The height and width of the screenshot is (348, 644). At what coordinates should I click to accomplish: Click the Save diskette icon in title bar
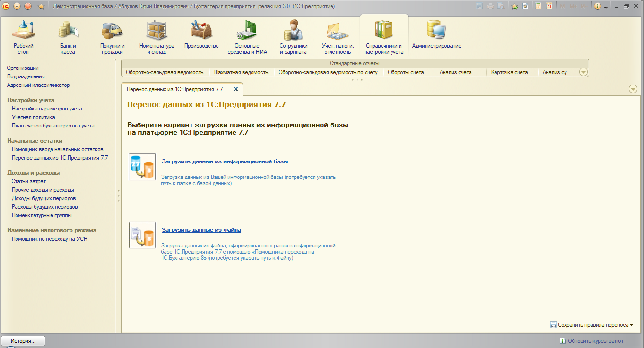[479, 6]
